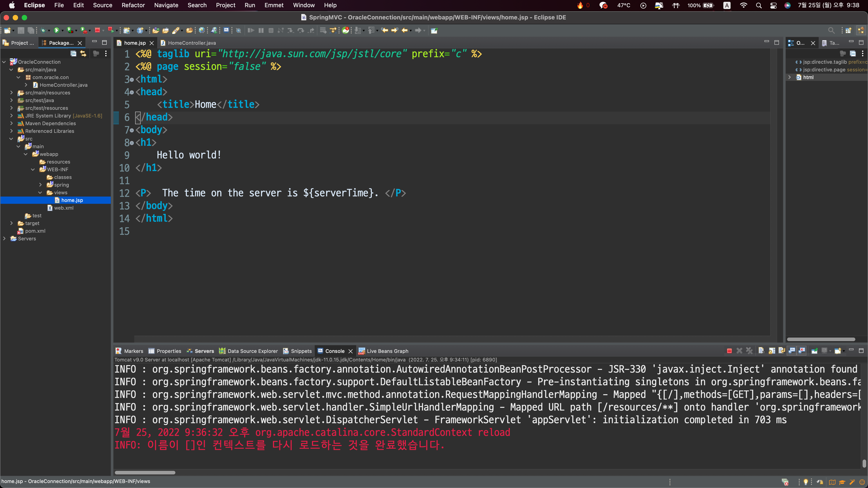The image size is (868, 488).
Task: Click the macOS Wi-Fi status icon
Action: pyautogui.click(x=743, y=5)
